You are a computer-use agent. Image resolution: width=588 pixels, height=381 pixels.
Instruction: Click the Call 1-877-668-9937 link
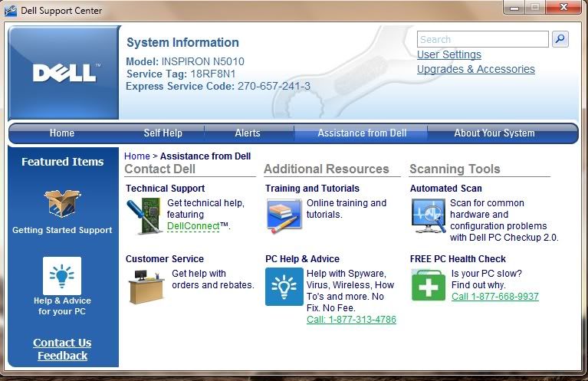495,296
